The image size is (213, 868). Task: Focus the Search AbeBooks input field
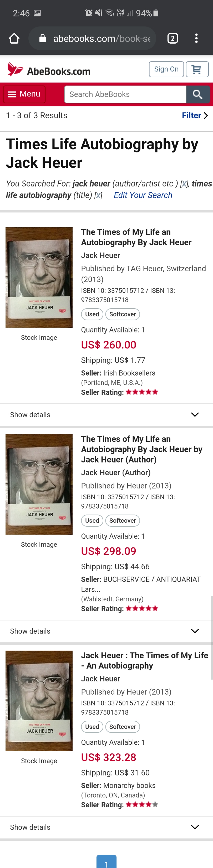coord(125,94)
